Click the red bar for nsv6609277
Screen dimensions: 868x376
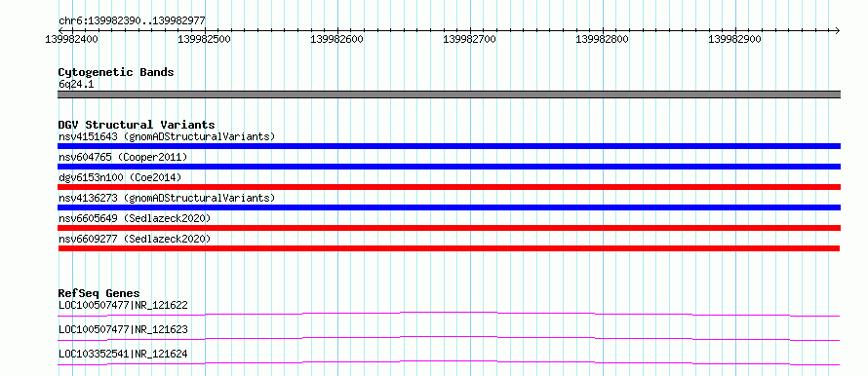[x=449, y=248]
